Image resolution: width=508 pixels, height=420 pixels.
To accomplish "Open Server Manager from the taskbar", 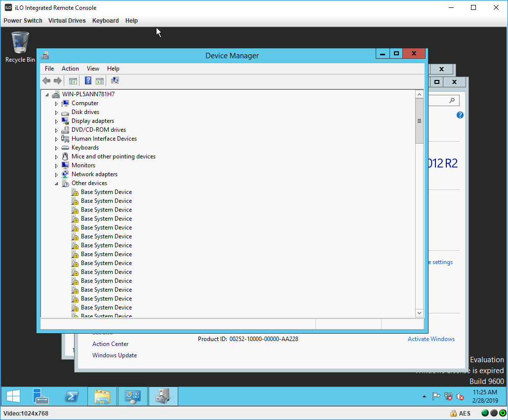I will click(40, 396).
